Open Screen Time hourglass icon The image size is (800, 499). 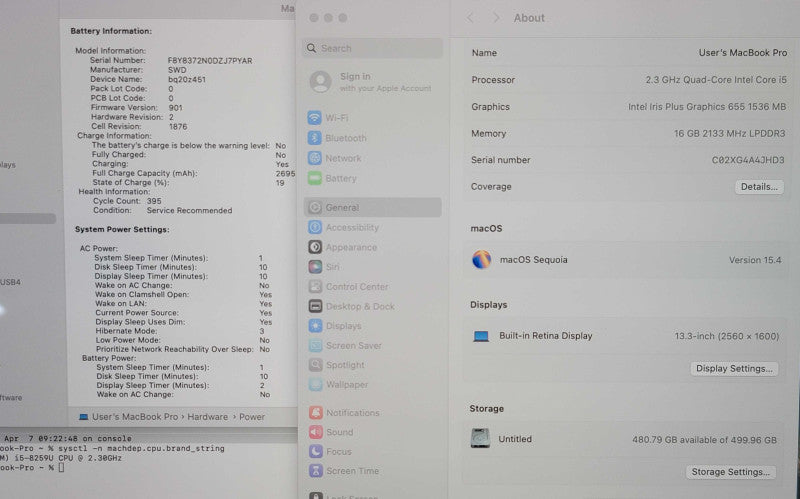click(x=316, y=471)
